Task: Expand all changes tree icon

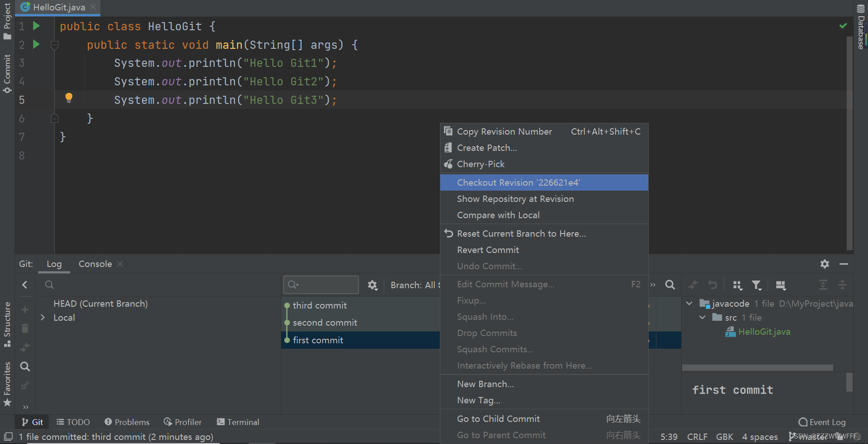Action: 823,285
